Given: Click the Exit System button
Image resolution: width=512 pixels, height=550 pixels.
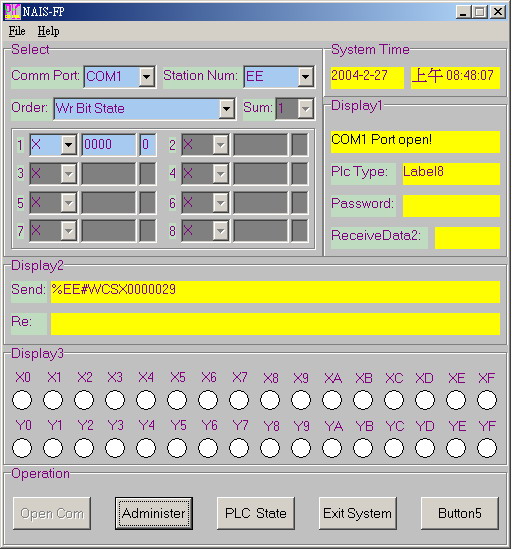Looking at the screenshot, I should [358, 513].
